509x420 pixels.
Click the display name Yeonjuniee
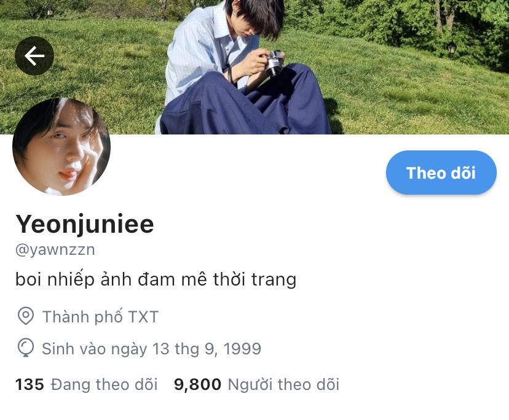coord(85,224)
